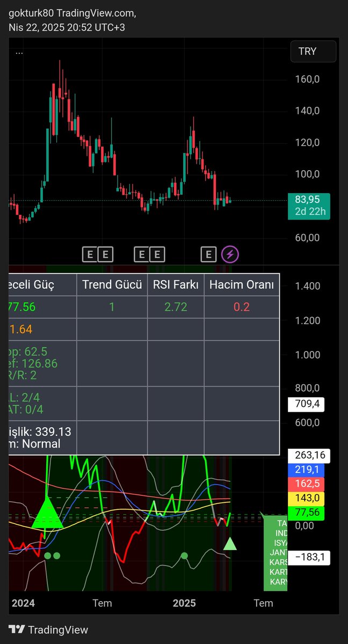Click the 2024 time axis label
348x644 pixels.
pyautogui.click(x=23, y=603)
